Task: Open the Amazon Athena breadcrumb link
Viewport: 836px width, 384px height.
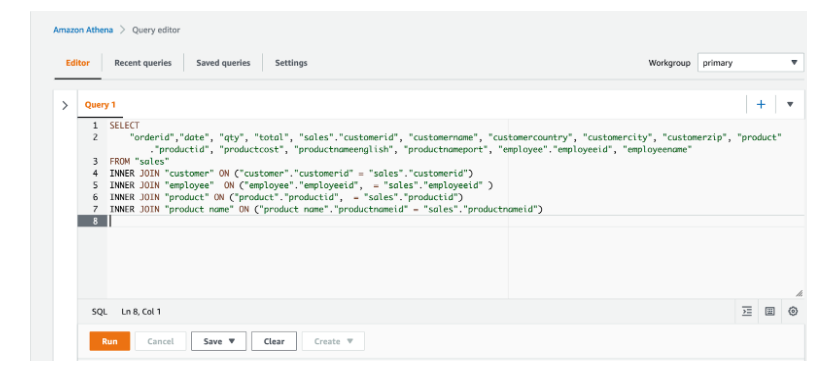Action: pyautogui.click(x=83, y=30)
